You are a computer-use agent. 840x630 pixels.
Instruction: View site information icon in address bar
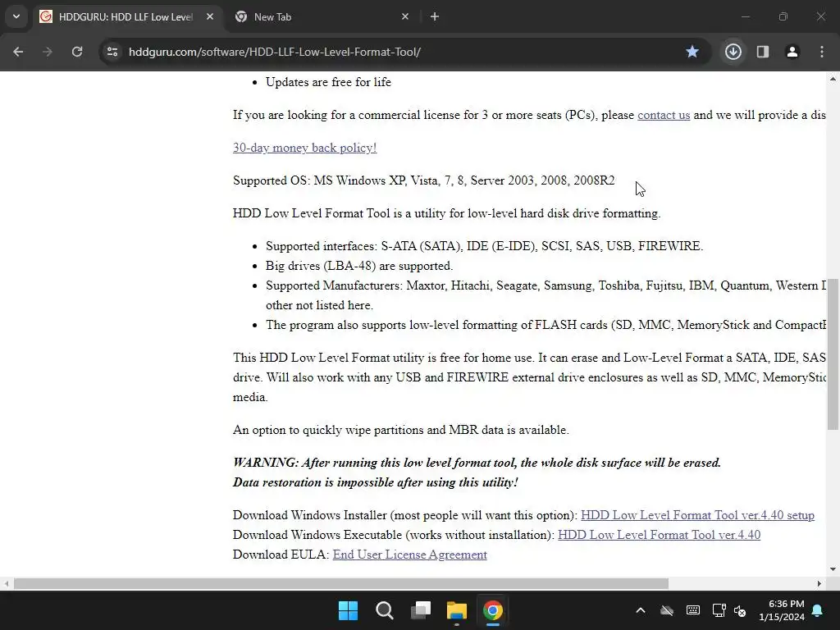112,52
